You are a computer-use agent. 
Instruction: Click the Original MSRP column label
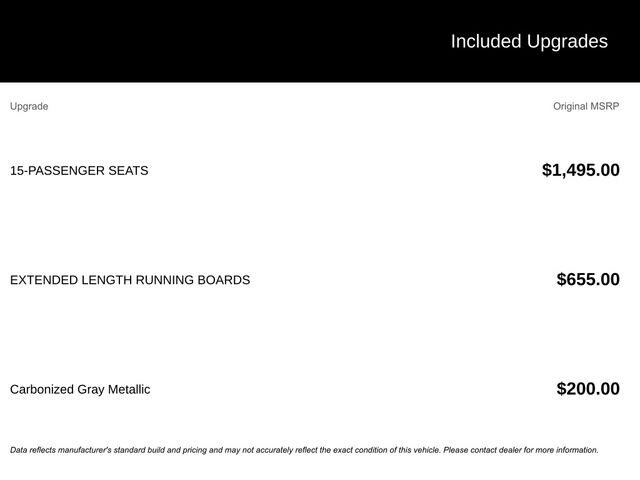click(x=586, y=106)
